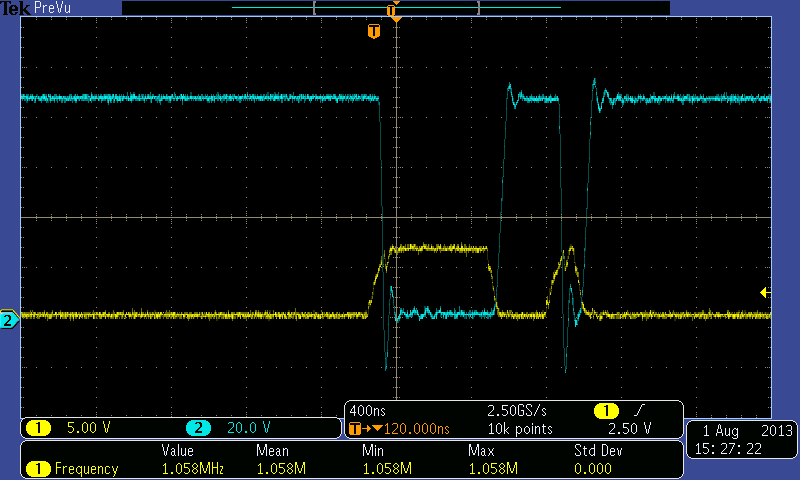800x480 pixels.
Task: Click the record view bar at top
Action: coord(396,8)
